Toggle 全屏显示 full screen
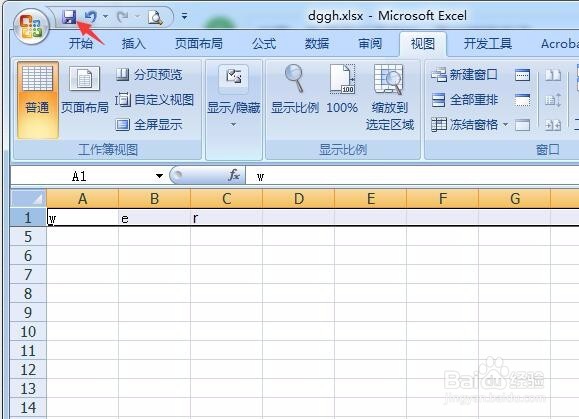 (x=149, y=125)
